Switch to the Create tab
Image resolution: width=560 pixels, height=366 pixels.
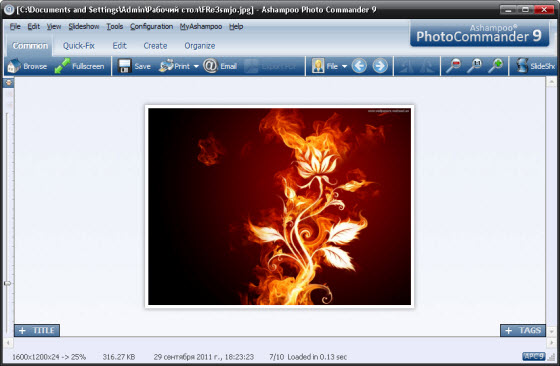[x=155, y=46]
